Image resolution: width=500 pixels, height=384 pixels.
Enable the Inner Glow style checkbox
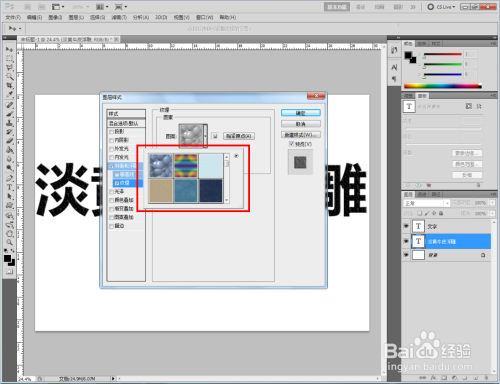[111, 157]
